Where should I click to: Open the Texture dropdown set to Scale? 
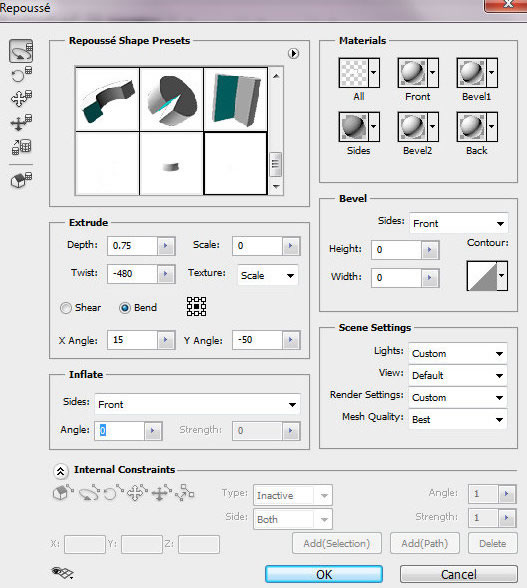(267, 276)
